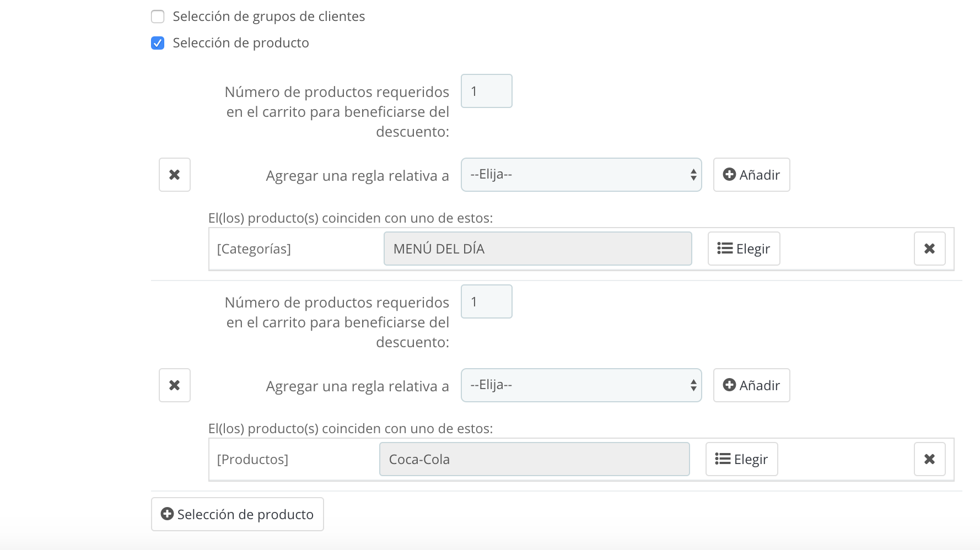Click the second required products quantity field
980x550 pixels.
(x=486, y=301)
